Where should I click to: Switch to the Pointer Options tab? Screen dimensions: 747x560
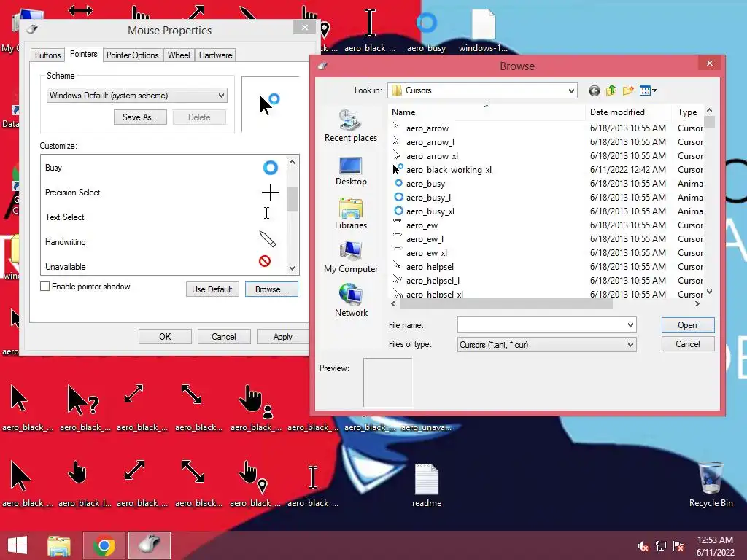133,55
